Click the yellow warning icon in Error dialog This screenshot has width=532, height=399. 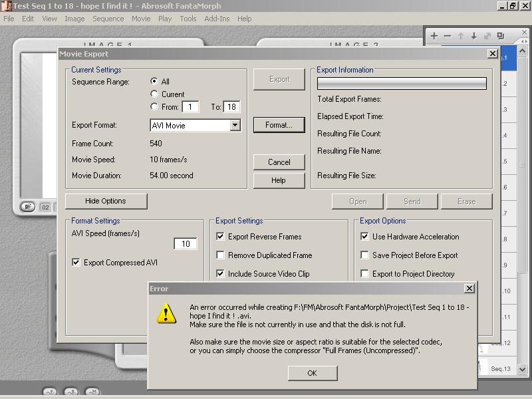pyautogui.click(x=166, y=313)
